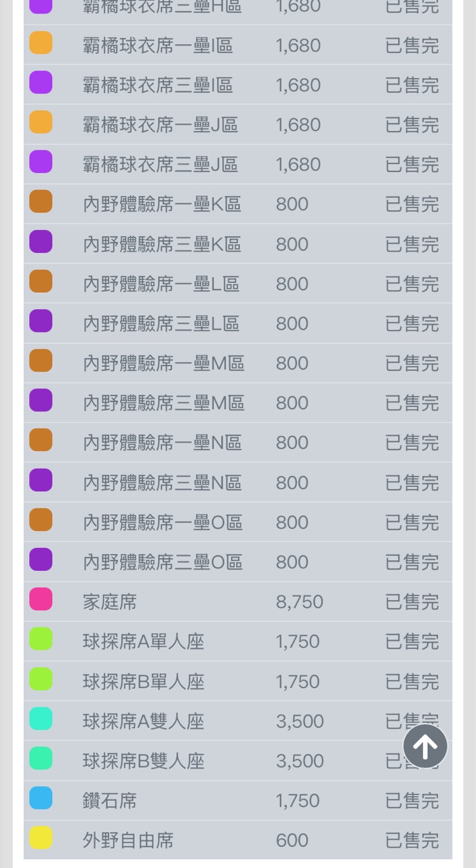Screen dimensions: 476x868
Task: Select the 家庭席 seating row
Action: coord(110,601)
